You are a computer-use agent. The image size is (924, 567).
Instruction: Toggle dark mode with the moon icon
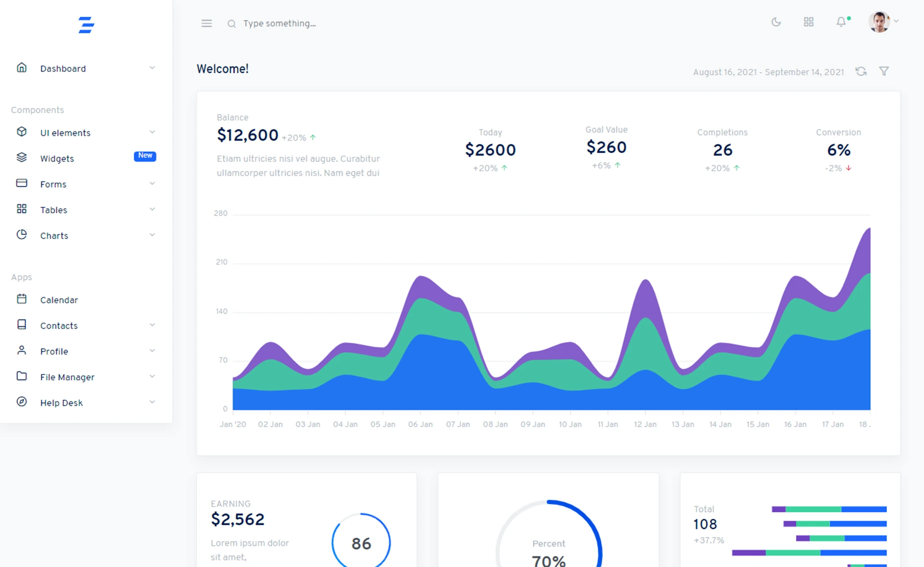[776, 22]
